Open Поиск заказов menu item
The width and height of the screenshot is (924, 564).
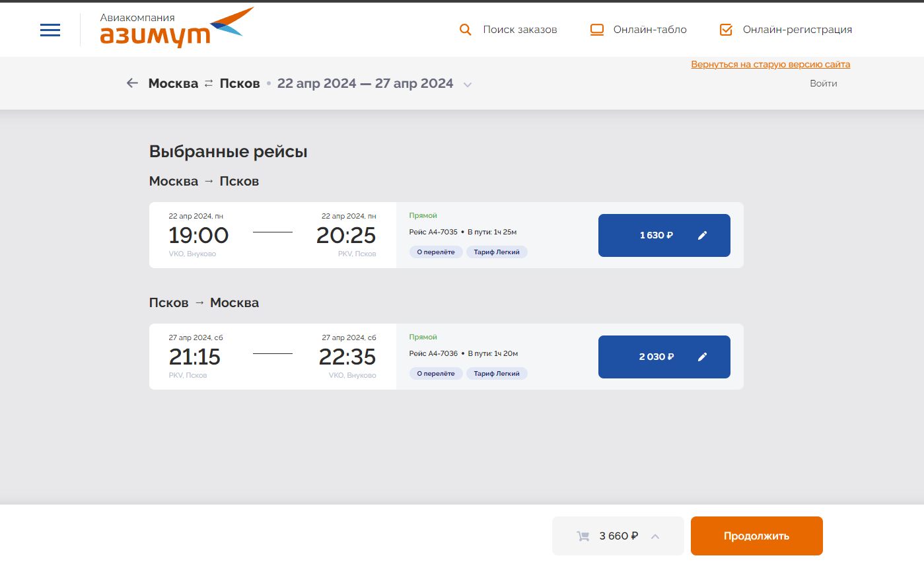coord(520,30)
